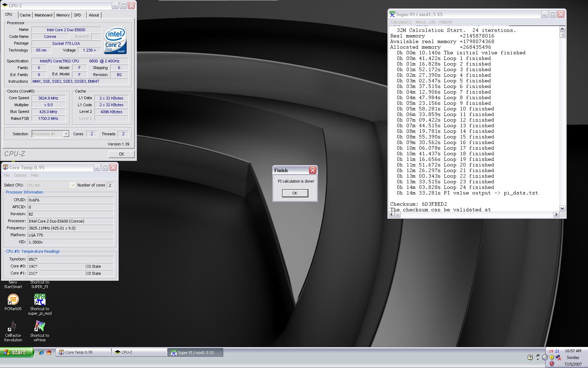588x368 pixels.
Task: Open the CellFactor Revolution desktop icon
Action: 13,331
